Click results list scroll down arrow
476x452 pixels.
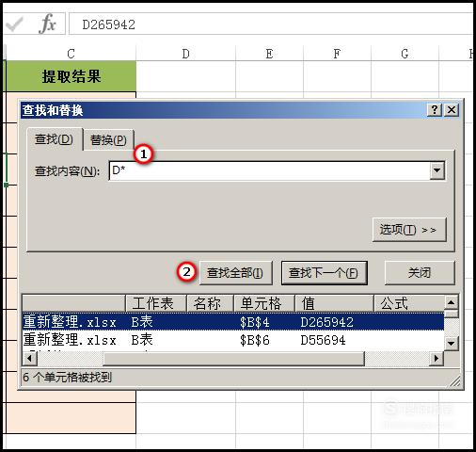click(x=452, y=344)
